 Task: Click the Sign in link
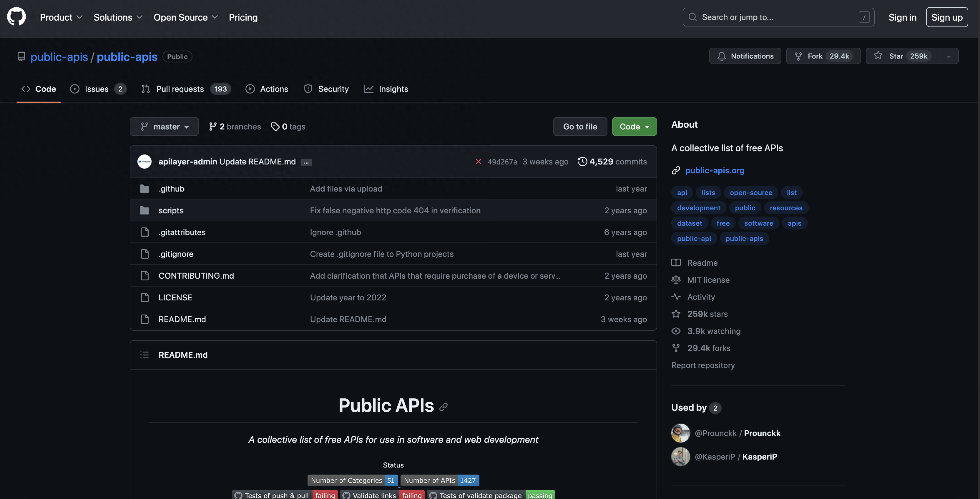pyautogui.click(x=902, y=17)
